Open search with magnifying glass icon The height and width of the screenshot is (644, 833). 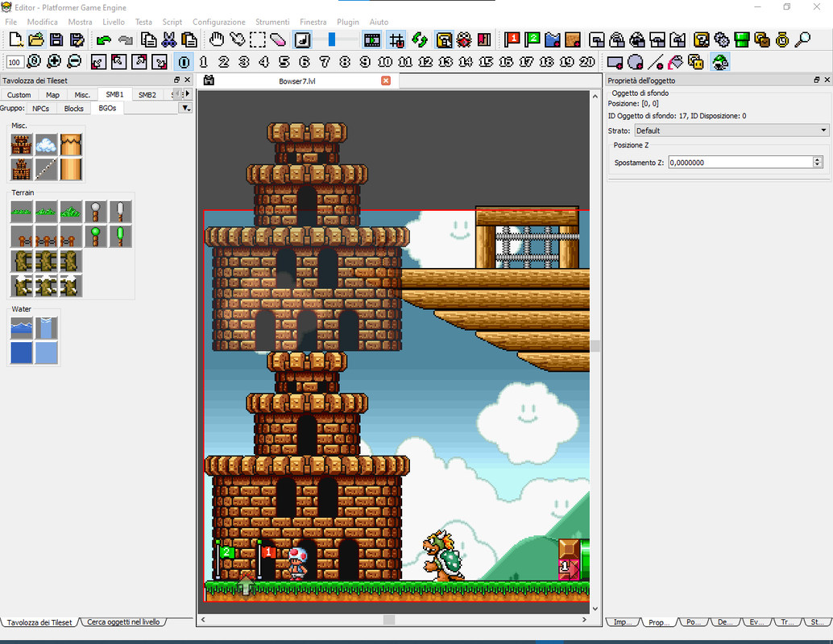pyautogui.click(x=802, y=39)
